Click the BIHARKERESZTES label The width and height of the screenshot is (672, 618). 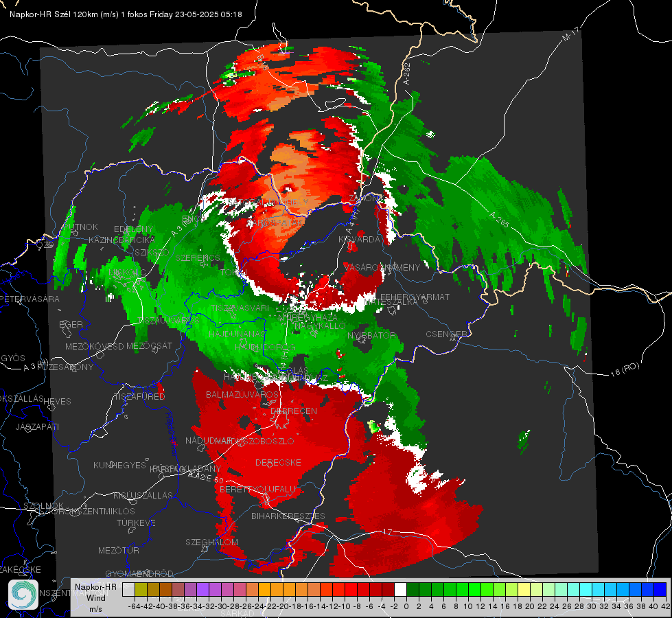[288, 516]
